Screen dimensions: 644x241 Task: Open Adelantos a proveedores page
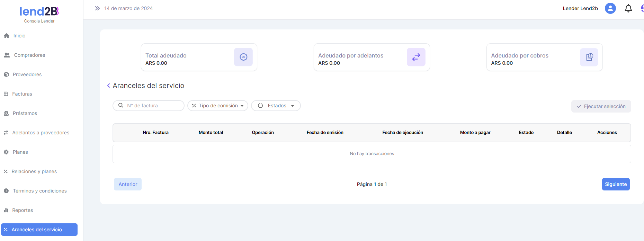pyautogui.click(x=41, y=133)
